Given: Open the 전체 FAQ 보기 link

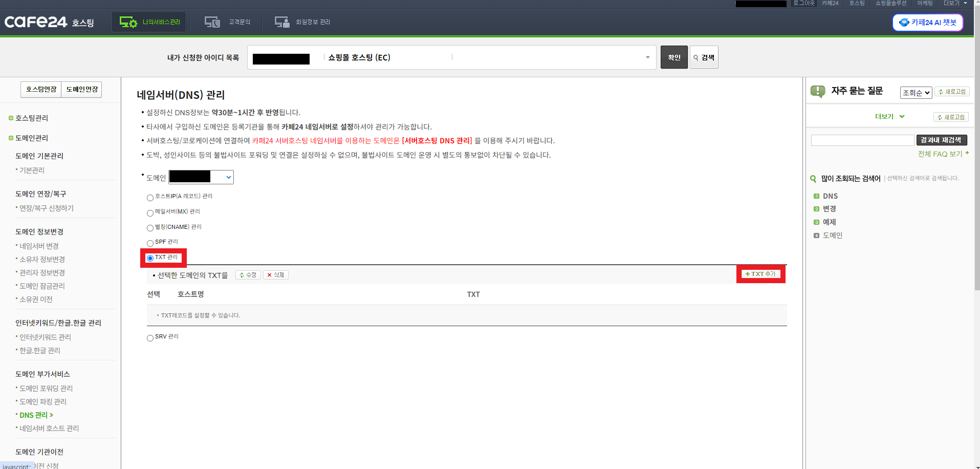Looking at the screenshot, I should pos(943,154).
